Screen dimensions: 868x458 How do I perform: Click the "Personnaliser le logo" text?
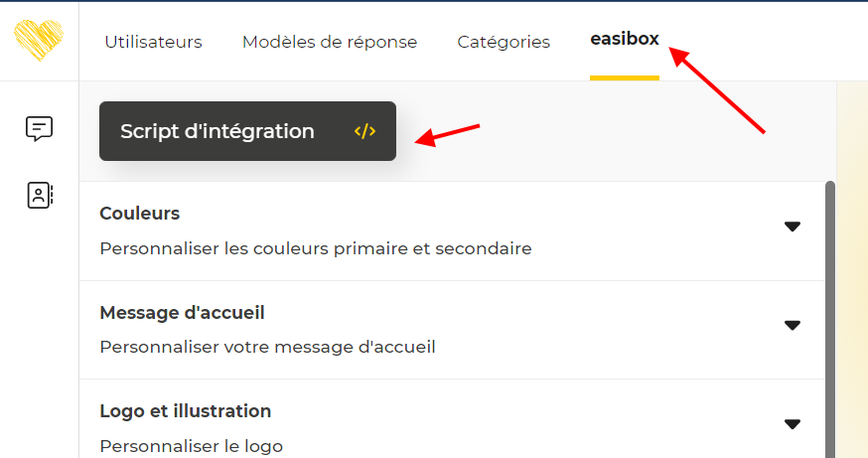tap(191, 445)
